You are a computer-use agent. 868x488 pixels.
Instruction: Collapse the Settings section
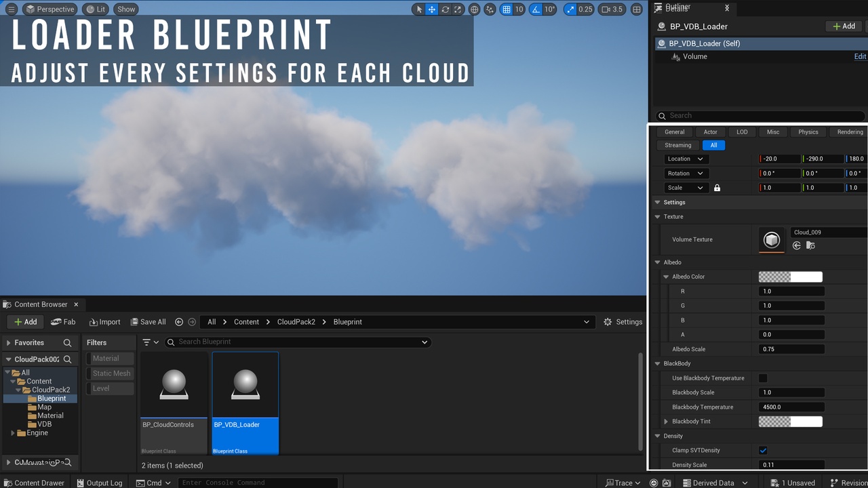pyautogui.click(x=657, y=202)
